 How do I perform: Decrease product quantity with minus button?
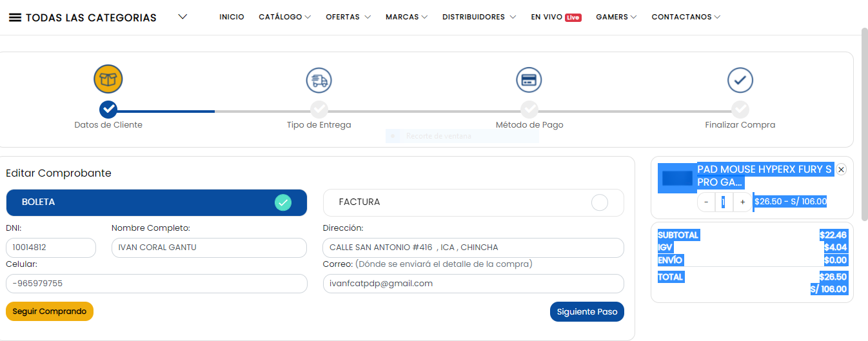tap(706, 202)
